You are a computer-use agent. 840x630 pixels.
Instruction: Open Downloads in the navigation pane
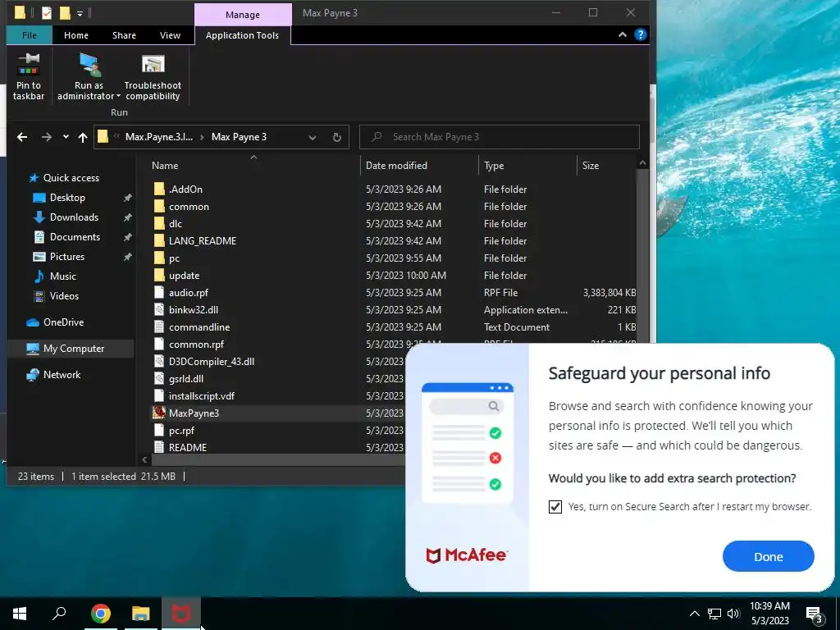click(74, 217)
